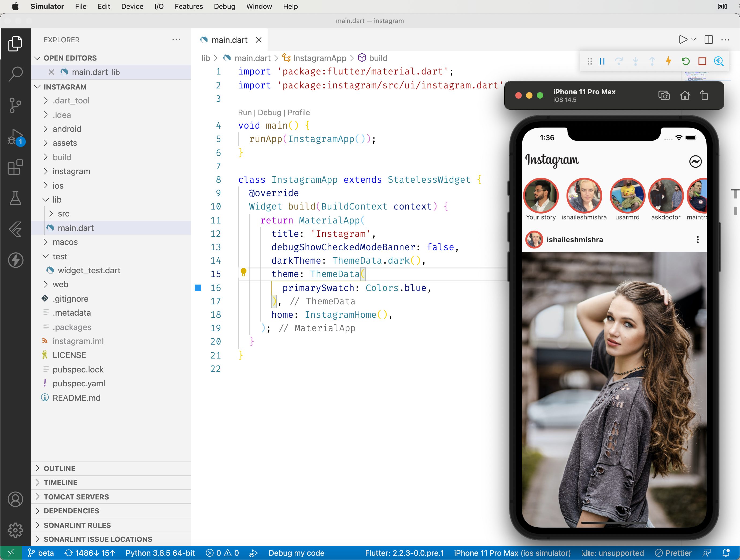Open the Accounts icon in activity bar
Image resolution: width=740 pixels, height=560 pixels.
(15, 499)
